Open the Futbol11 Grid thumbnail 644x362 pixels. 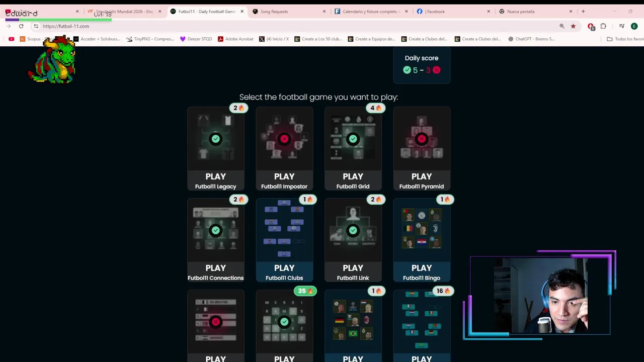point(353,139)
